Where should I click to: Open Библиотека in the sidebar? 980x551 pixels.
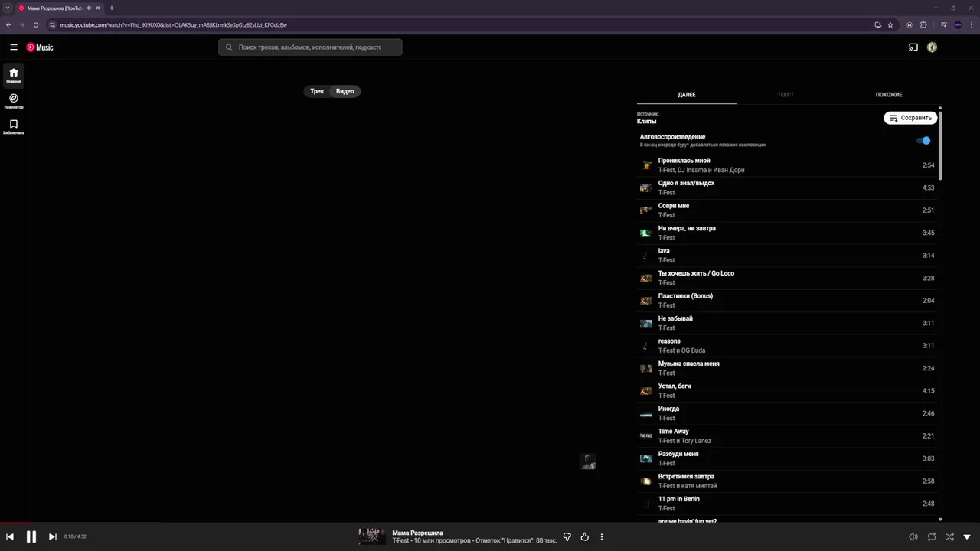click(14, 126)
